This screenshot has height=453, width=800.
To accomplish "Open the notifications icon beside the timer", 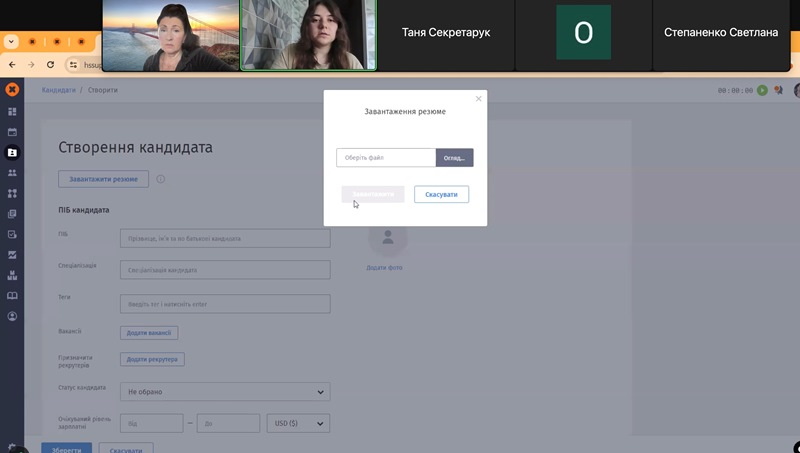I will 778,90.
